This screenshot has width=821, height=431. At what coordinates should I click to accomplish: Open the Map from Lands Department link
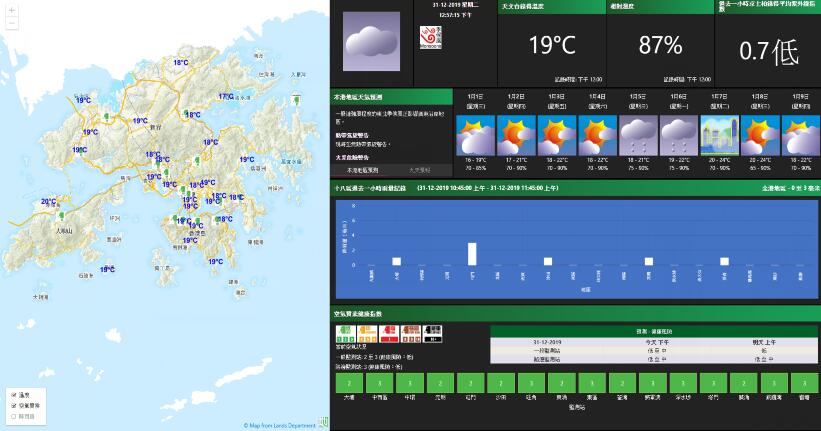click(x=285, y=425)
